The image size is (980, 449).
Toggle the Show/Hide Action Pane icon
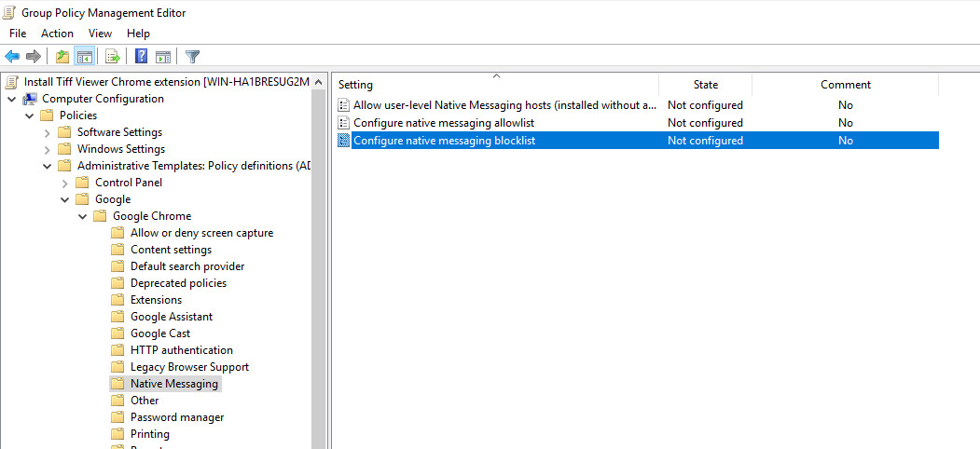[162, 57]
